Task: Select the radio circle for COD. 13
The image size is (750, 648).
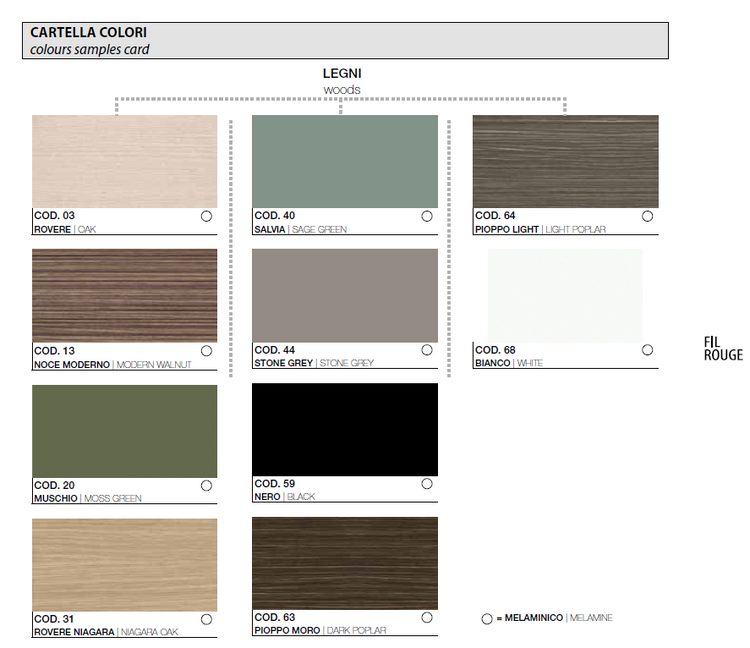Action: [x=206, y=351]
